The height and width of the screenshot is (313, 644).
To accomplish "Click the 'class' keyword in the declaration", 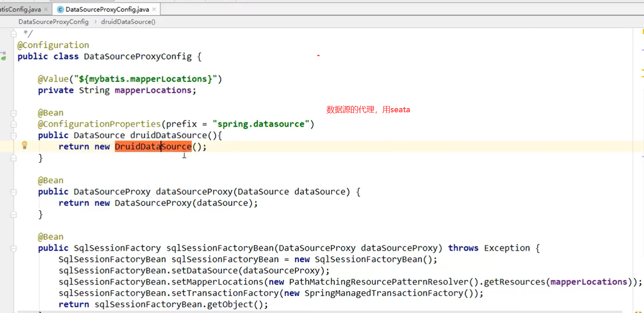I will click(66, 56).
